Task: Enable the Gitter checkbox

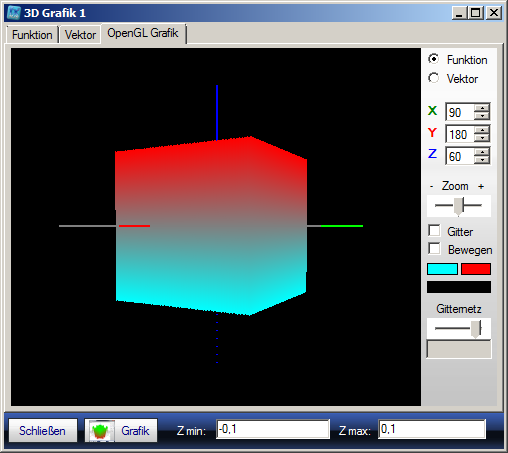Action: click(434, 230)
